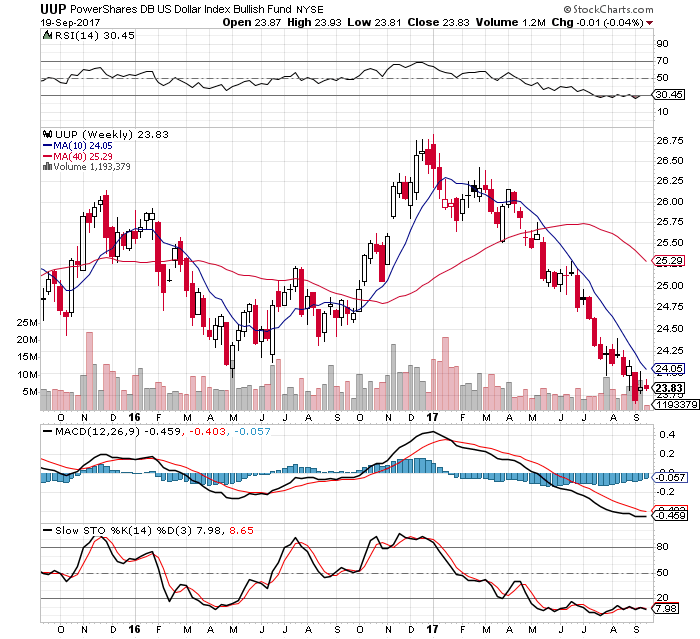Click the date 19-Sep-2017
The height and width of the screenshot is (639, 700).
tap(70, 23)
